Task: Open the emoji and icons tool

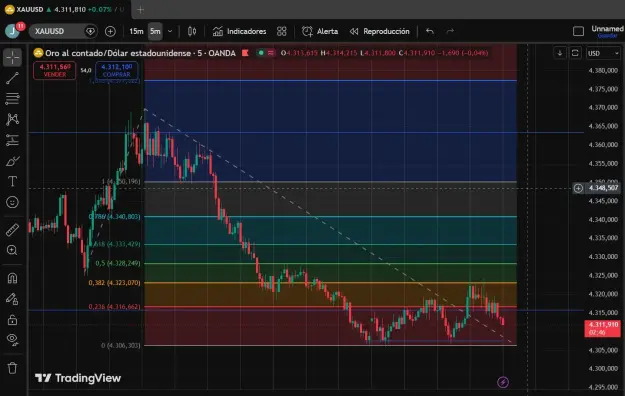Action: pos(12,202)
